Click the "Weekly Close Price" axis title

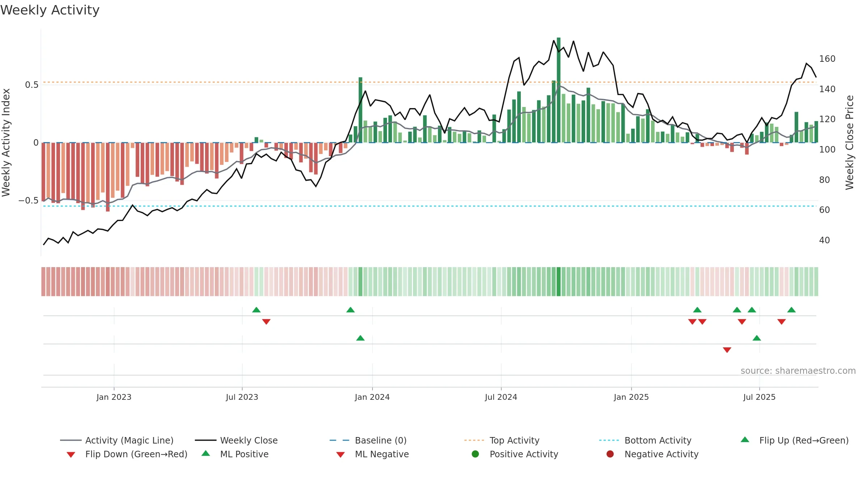[x=850, y=143]
